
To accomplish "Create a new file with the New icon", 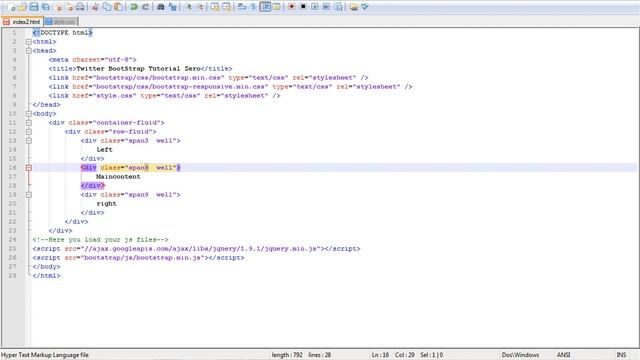I will pos(11,7).
